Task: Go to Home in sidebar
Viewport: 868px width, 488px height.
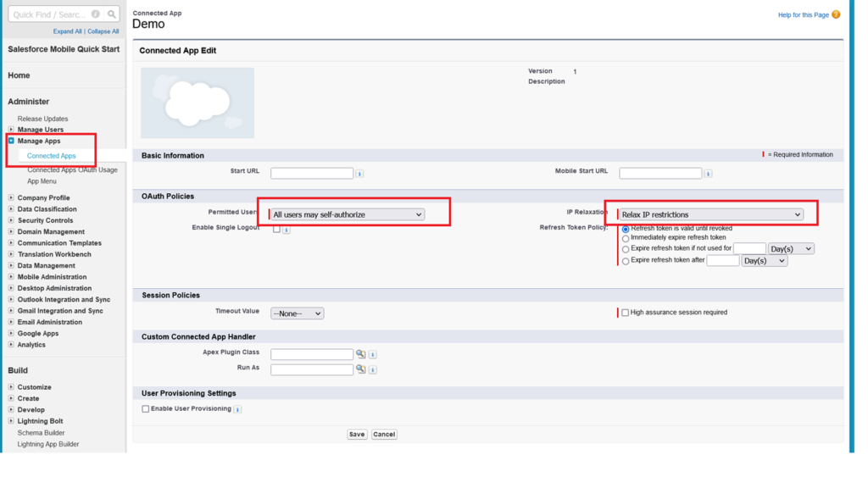Action: tap(19, 75)
